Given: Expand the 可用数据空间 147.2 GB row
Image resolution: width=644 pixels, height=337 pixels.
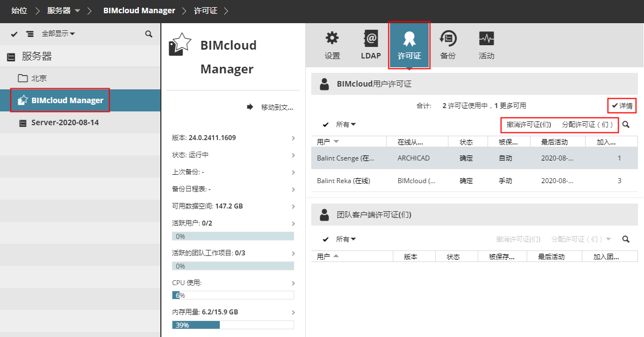Looking at the screenshot, I should tap(233, 206).
